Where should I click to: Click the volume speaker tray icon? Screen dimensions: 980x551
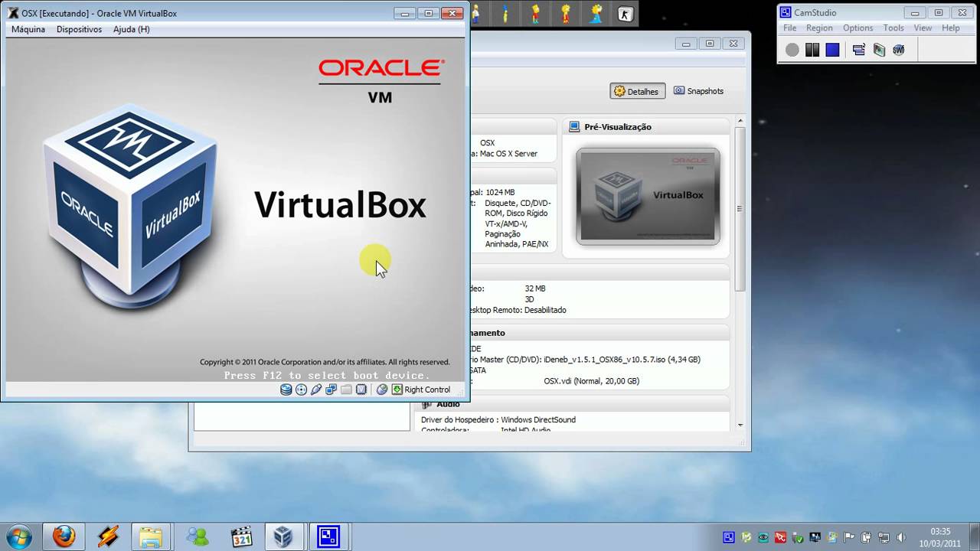click(900, 537)
